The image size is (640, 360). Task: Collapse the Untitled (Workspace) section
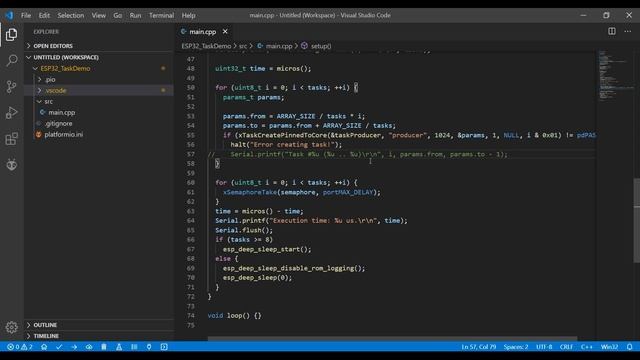99,57
